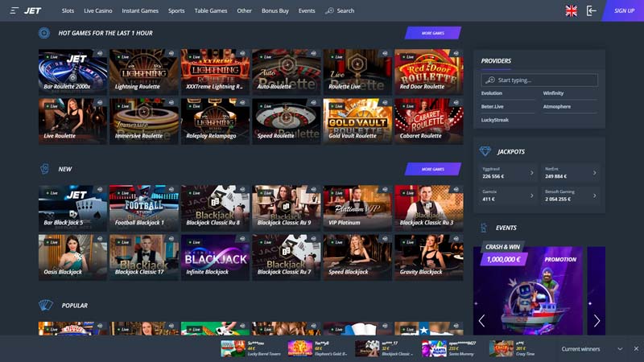
Task: Click the corner icon on VIP Platinum
Action: pos(385,189)
